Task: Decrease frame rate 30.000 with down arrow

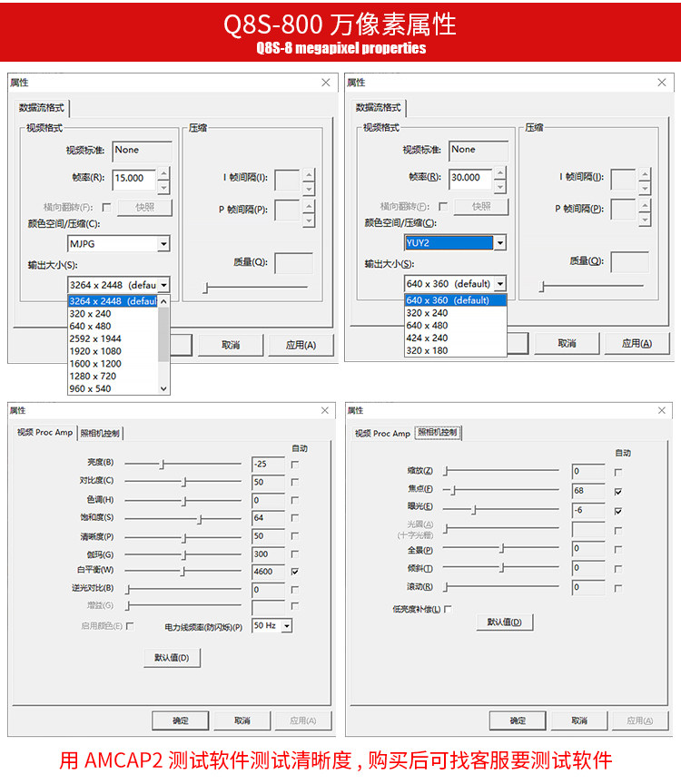Action: (500, 187)
